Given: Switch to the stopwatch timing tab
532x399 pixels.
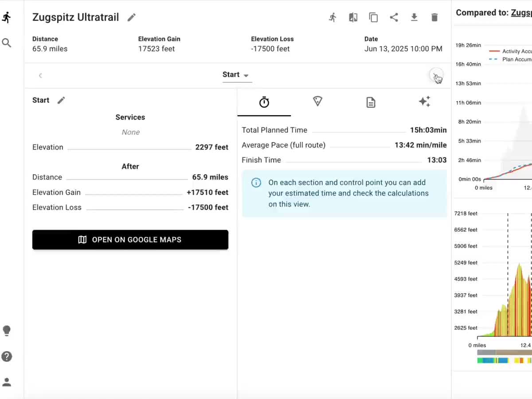Looking at the screenshot, I should [x=264, y=102].
